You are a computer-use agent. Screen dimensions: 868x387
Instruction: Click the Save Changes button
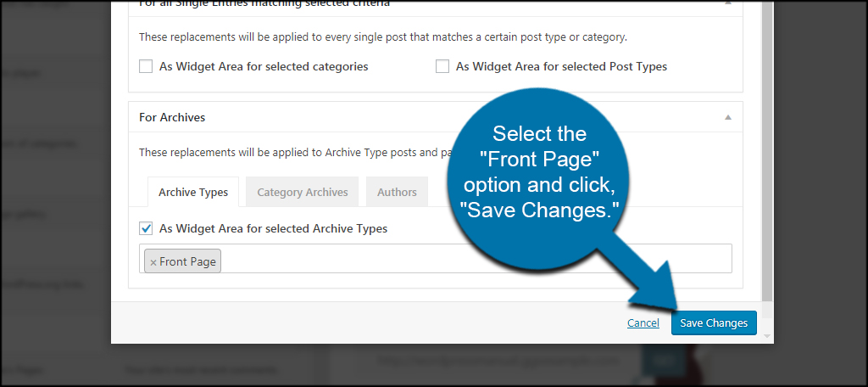[x=714, y=323]
